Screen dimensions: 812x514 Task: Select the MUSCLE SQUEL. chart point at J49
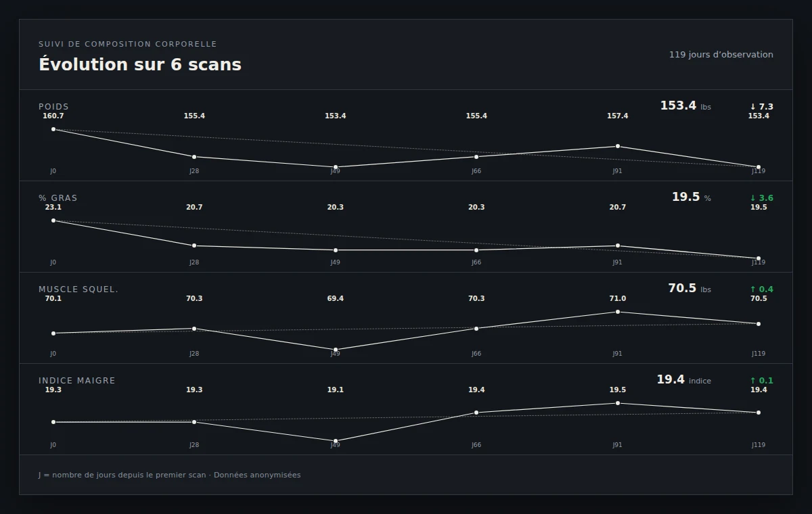pyautogui.click(x=336, y=350)
